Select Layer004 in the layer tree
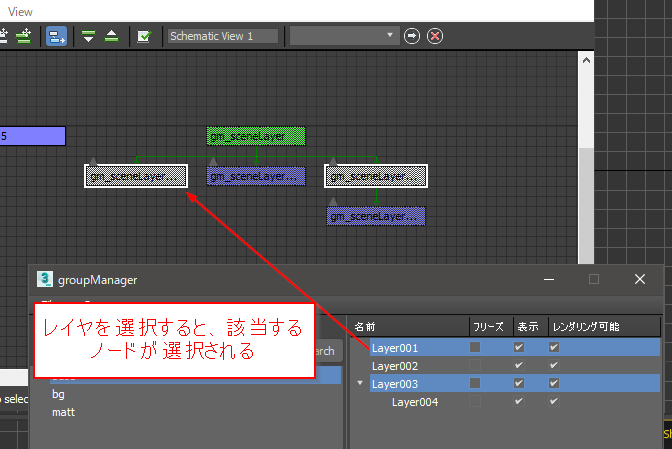Screen dimensions: 672x449 tap(416, 402)
